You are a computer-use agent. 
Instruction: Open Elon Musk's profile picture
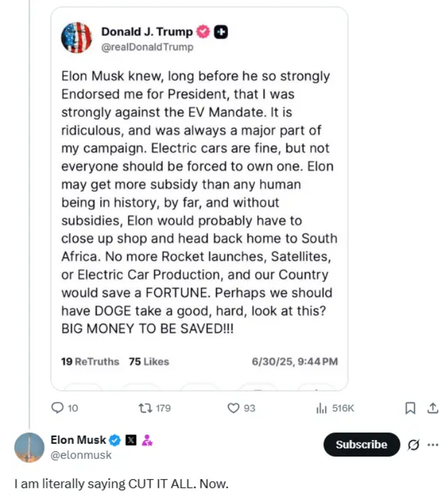click(29, 448)
